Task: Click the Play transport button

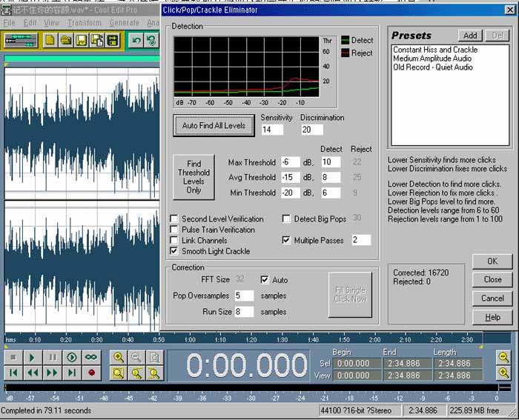Action: coord(33,357)
